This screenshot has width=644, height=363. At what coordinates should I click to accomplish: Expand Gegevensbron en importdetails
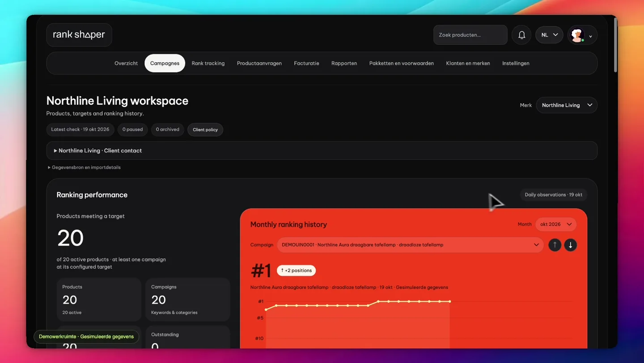point(84,167)
